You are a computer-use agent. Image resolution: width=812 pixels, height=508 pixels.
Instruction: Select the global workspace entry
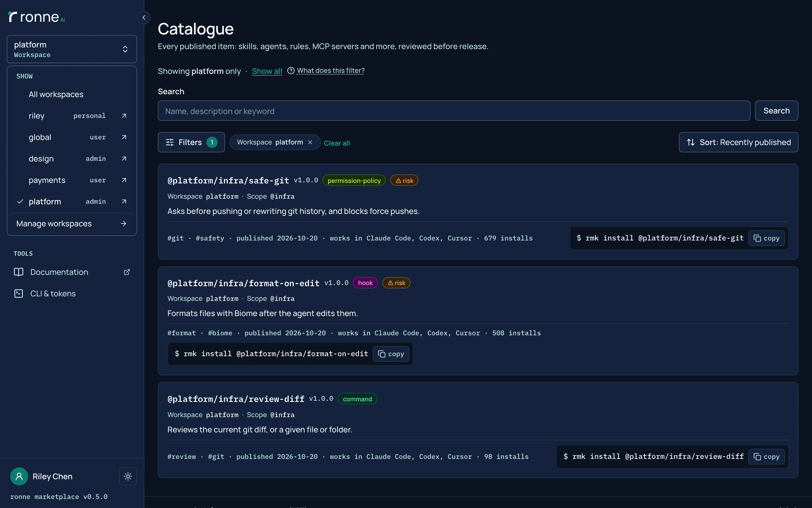[64, 137]
